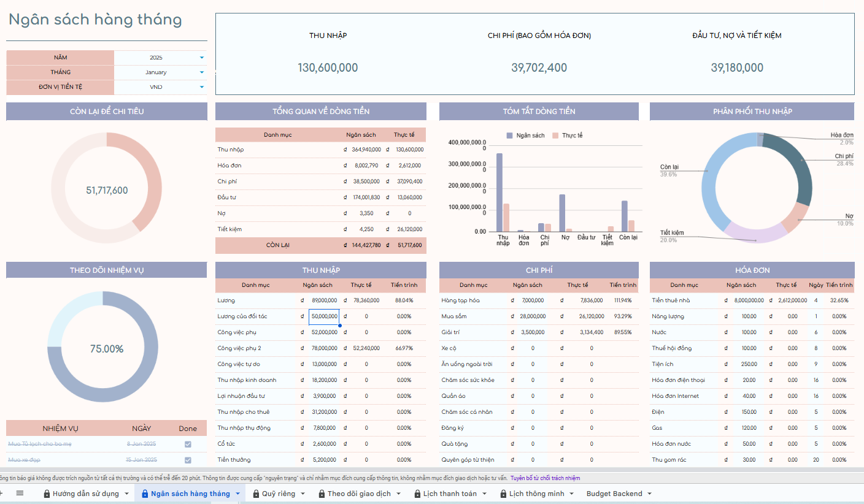This screenshot has height=504, width=864.
Task: Click the Ngân sách legend marker in chart
Action: (509, 135)
